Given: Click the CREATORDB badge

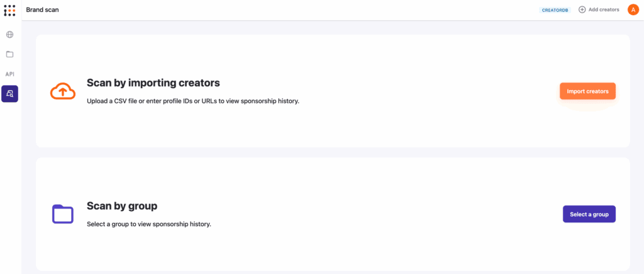Looking at the screenshot, I should coord(555,10).
